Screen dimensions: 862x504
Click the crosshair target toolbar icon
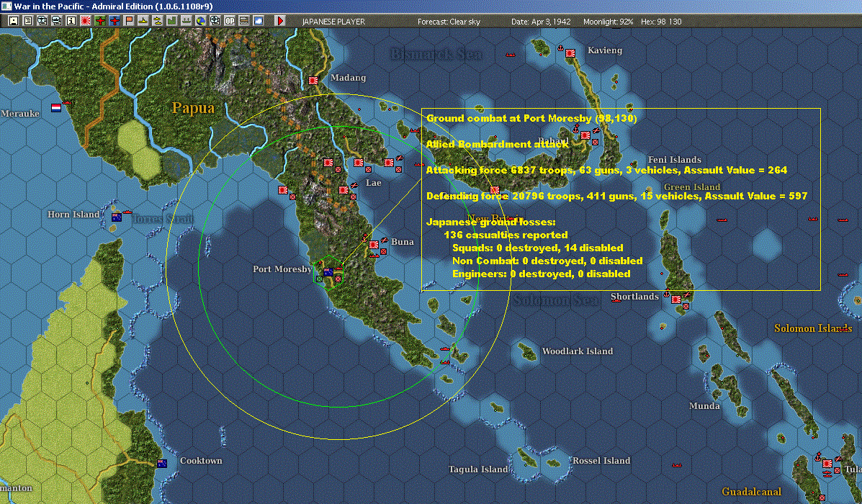pyautogui.click(x=215, y=21)
